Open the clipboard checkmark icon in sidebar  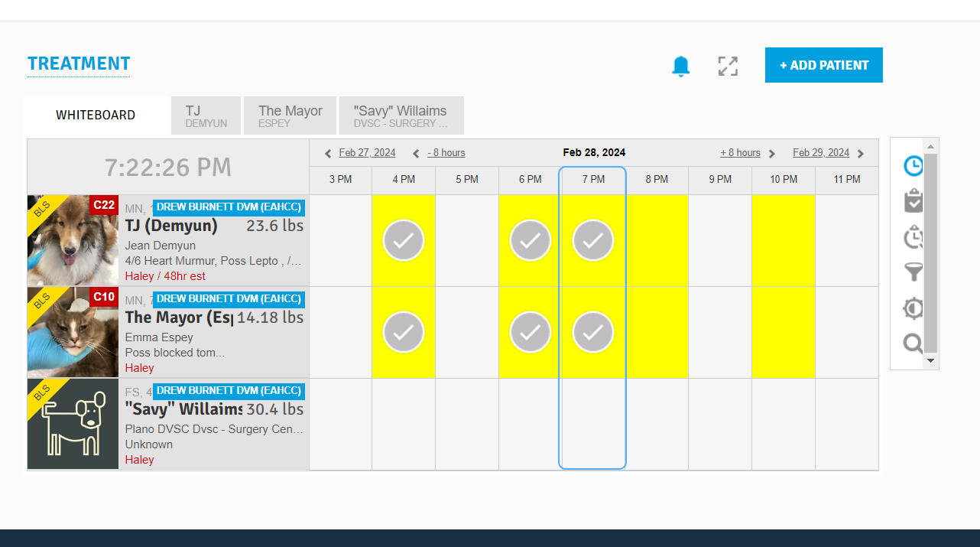click(x=913, y=201)
